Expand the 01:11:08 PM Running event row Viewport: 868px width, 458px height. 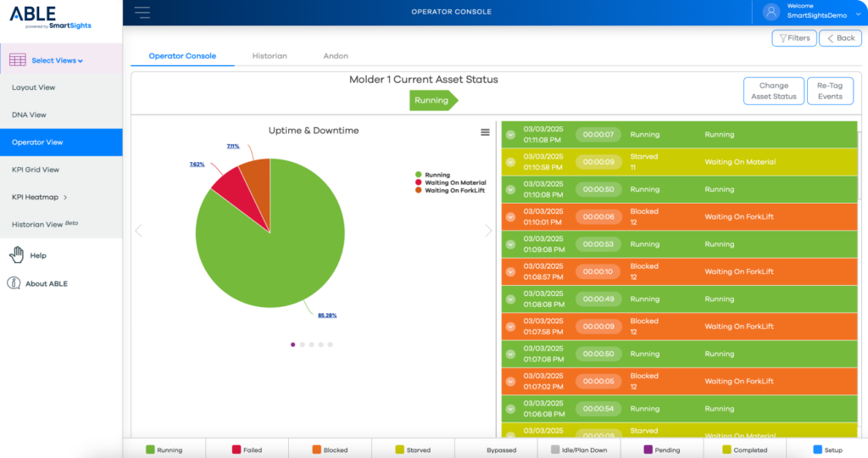pyautogui.click(x=510, y=135)
